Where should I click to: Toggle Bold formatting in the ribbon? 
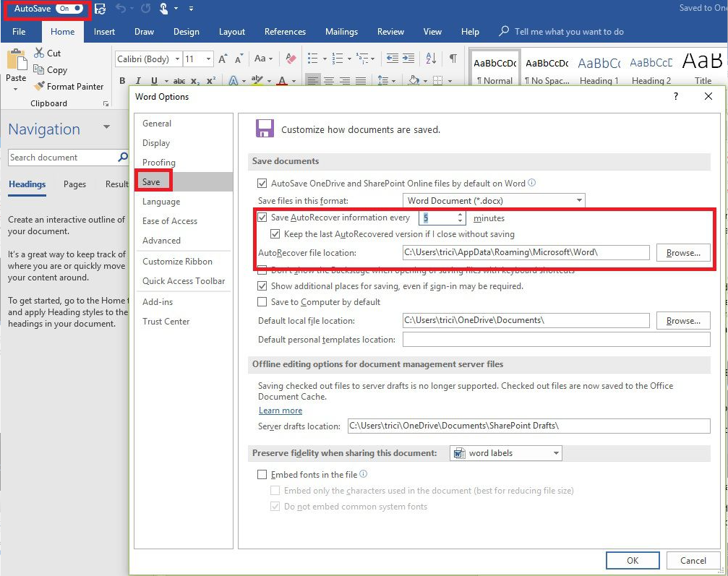122,81
